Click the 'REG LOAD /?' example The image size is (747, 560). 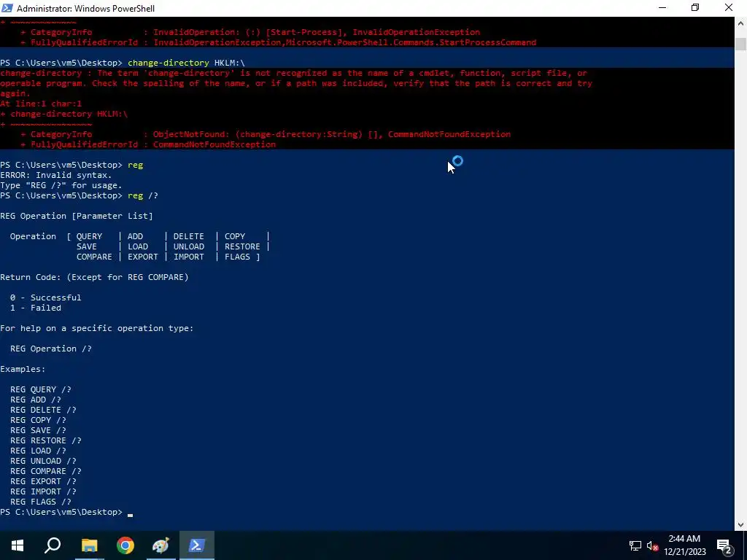[38, 451]
